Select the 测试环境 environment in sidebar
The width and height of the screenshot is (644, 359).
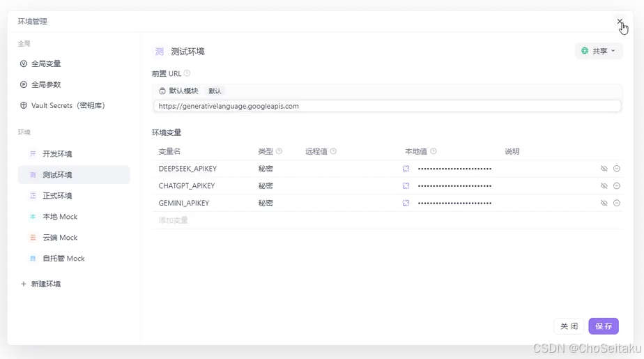coord(74,174)
